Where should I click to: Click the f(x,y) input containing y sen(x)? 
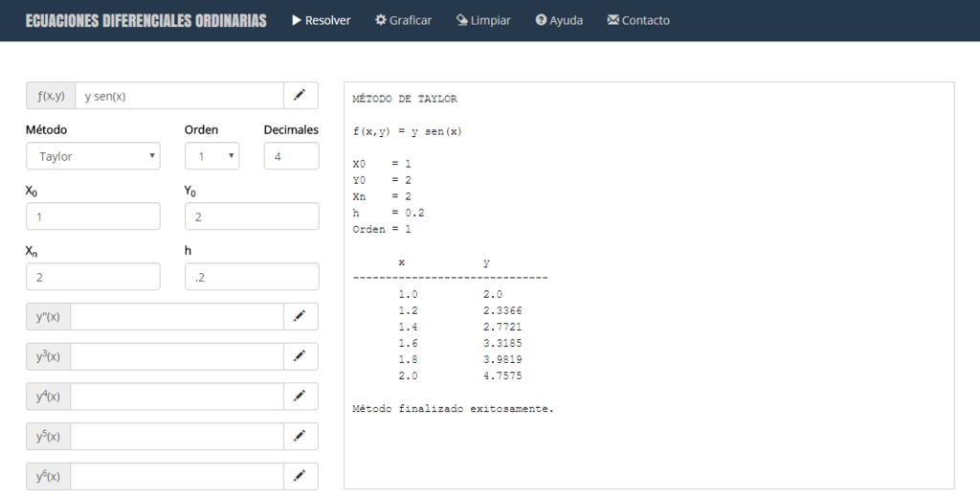point(179,96)
